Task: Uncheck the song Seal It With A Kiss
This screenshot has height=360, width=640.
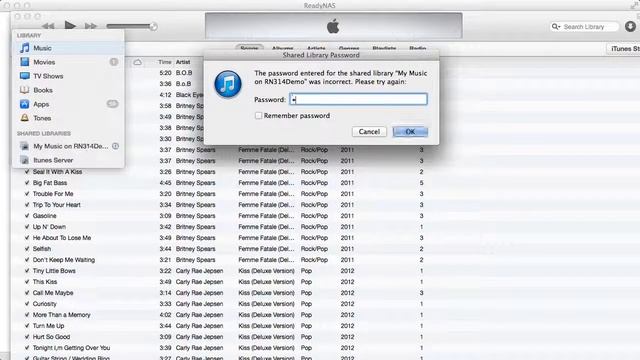Action: click(27, 172)
